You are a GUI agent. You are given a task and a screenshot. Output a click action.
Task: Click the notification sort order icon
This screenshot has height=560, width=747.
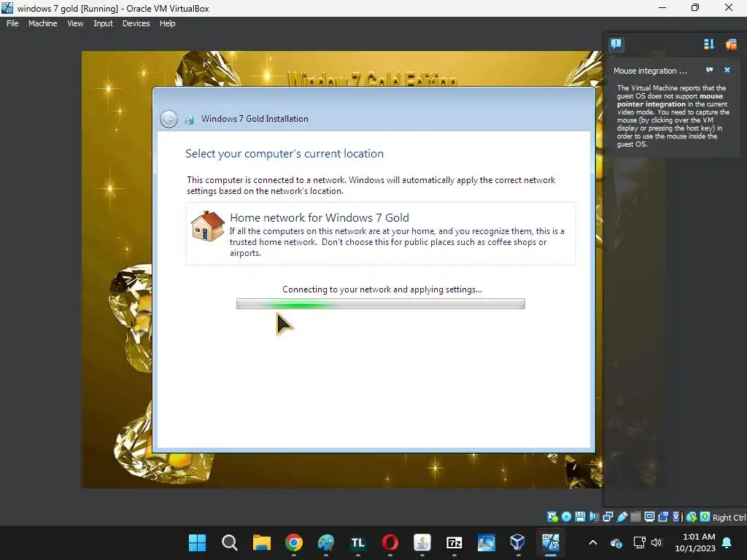click(x=709, y=44)
